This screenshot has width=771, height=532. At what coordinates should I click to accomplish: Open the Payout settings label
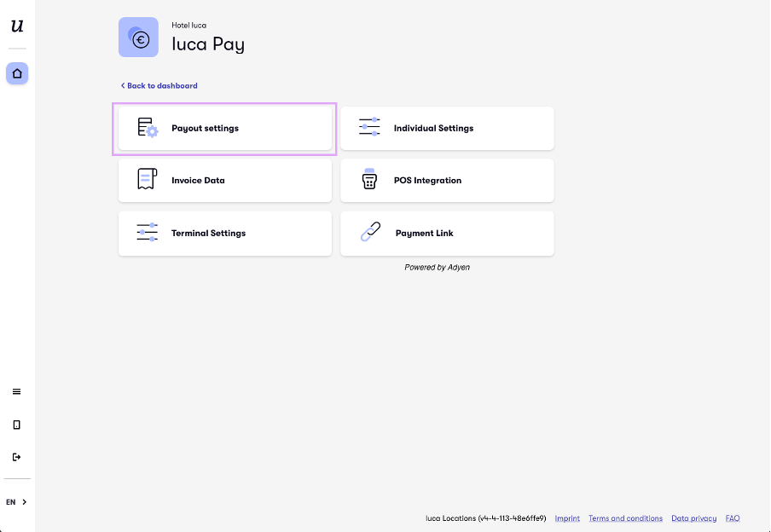click(x=205, y=128)
